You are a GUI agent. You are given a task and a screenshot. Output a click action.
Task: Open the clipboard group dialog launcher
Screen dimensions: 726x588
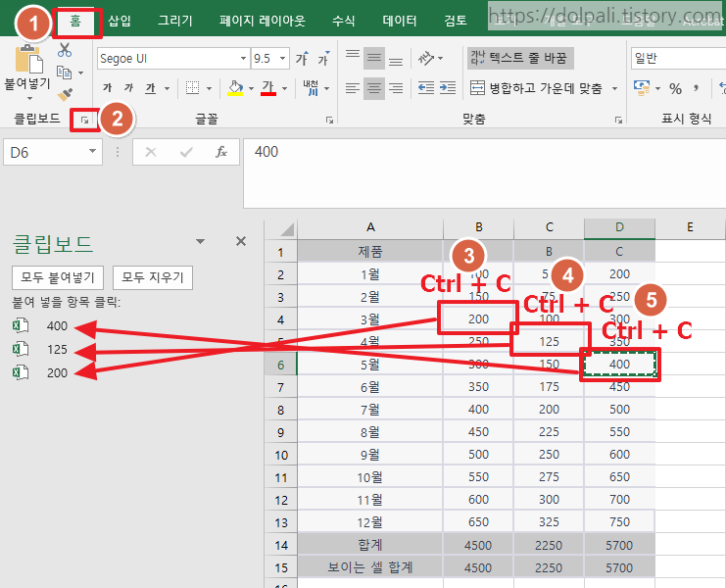pos(84,120)
